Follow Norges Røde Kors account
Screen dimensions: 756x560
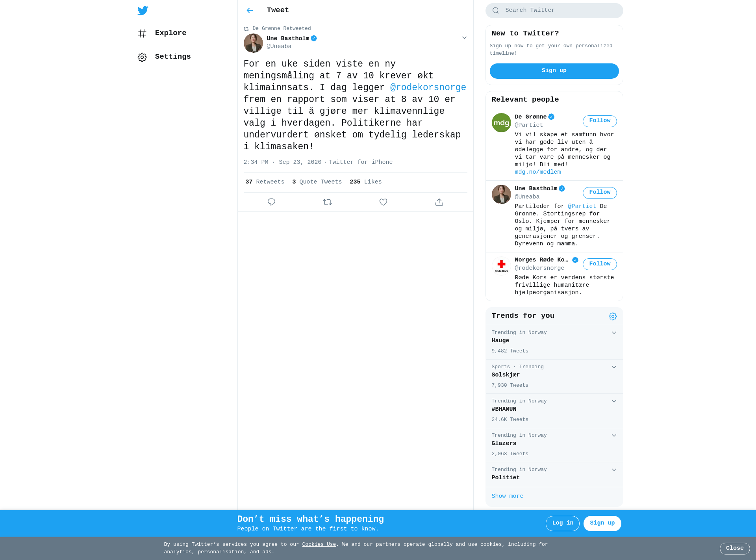(x=600, y=264)
